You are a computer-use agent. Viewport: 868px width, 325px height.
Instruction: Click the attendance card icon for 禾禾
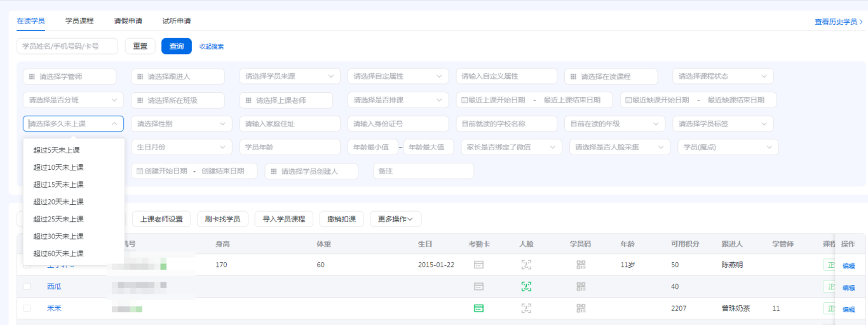(478, 308)
